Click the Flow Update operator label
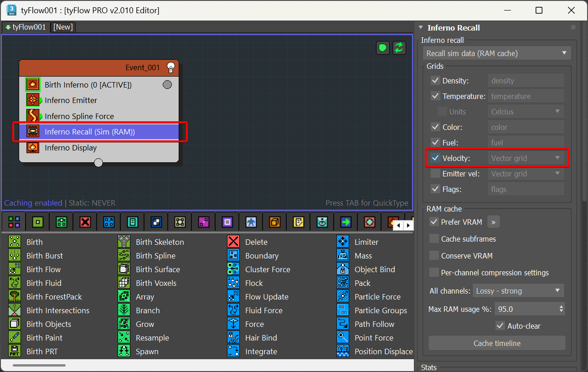 tap(267, 297)
